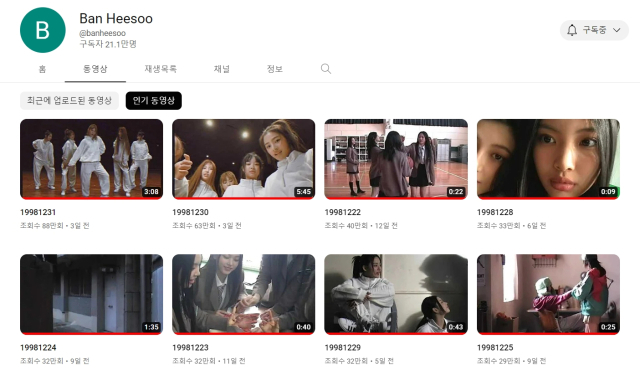Click the 1:35 duration badge

[x=151, y=327]
